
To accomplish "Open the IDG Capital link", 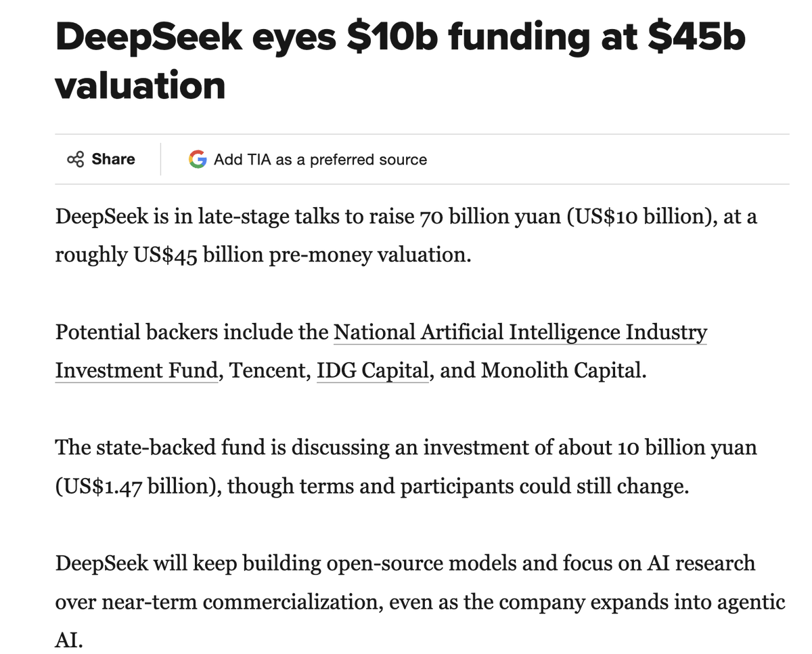I will [x=373, y=371].
